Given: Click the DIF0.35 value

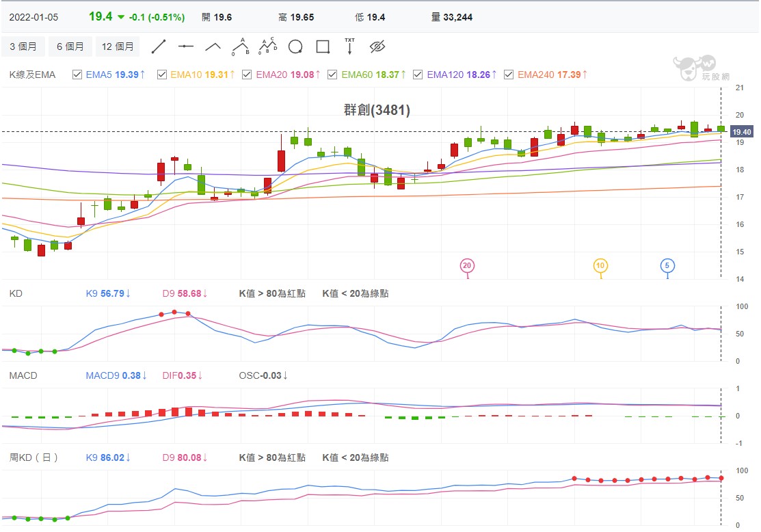Looking at the screenshot, I should click(x=183, y=375).
